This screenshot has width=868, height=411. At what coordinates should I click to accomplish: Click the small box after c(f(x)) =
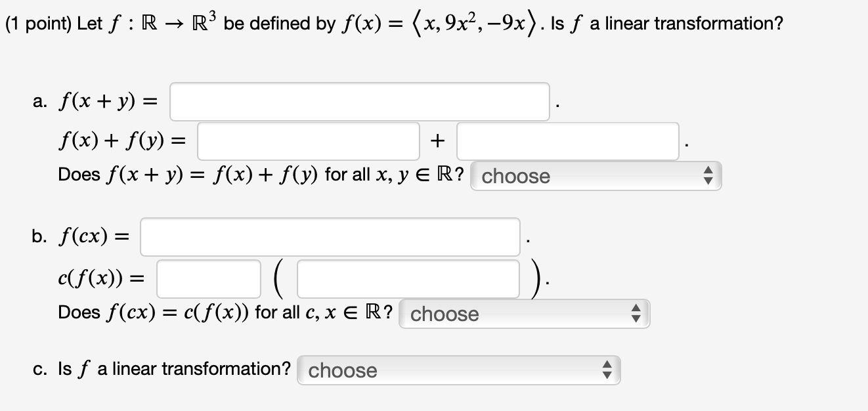point(209,279)
